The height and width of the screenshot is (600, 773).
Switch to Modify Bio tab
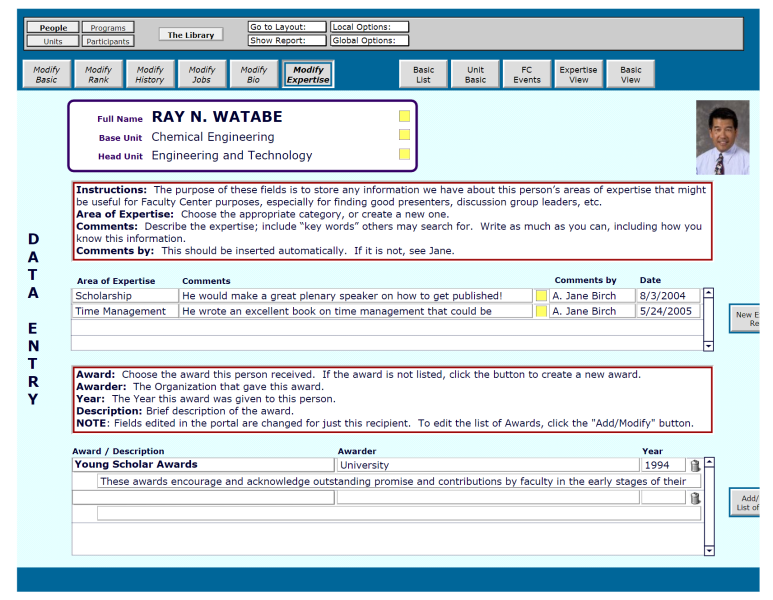254,74
